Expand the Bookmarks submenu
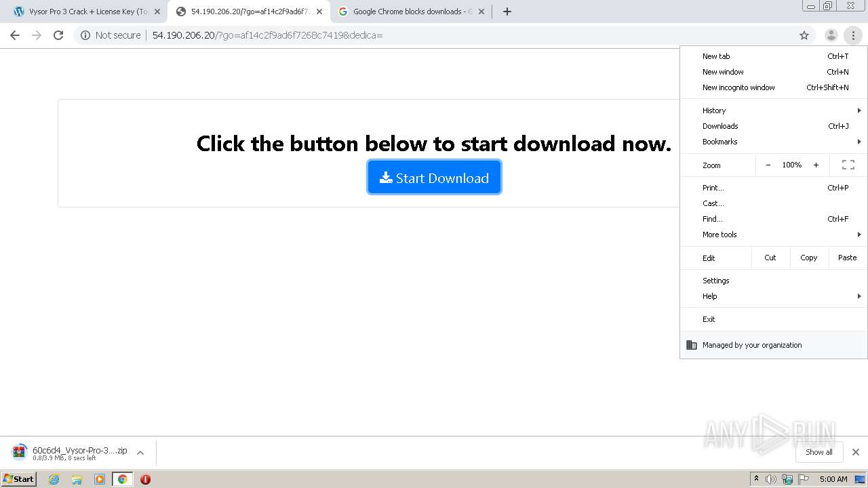 pyautogui.click(x=774, y=142)
